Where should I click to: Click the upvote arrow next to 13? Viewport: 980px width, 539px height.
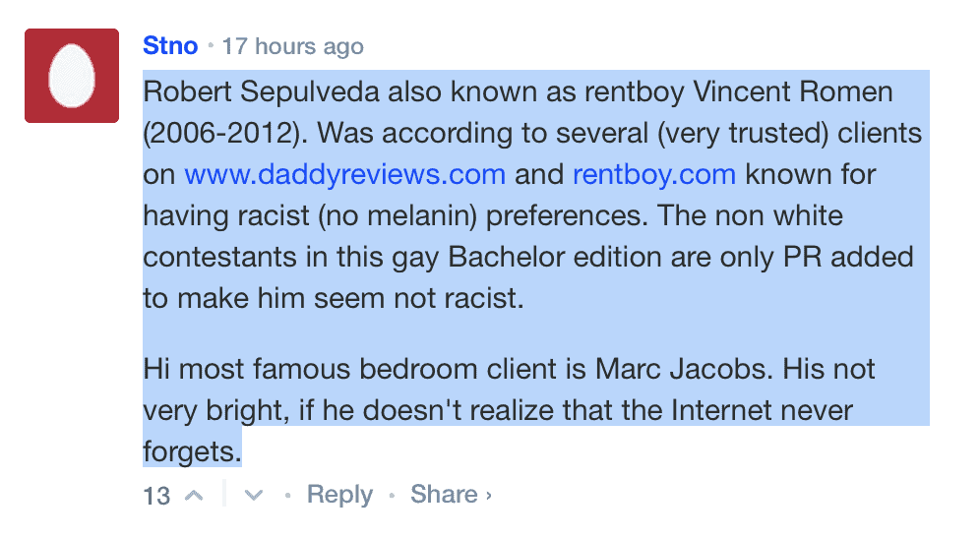click(x=195, y=496)
